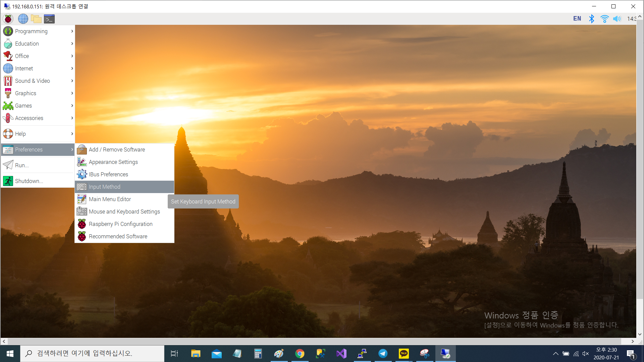644x362 pixels.
Task: Expand the Accessories submenu
Action: [38, 118]
